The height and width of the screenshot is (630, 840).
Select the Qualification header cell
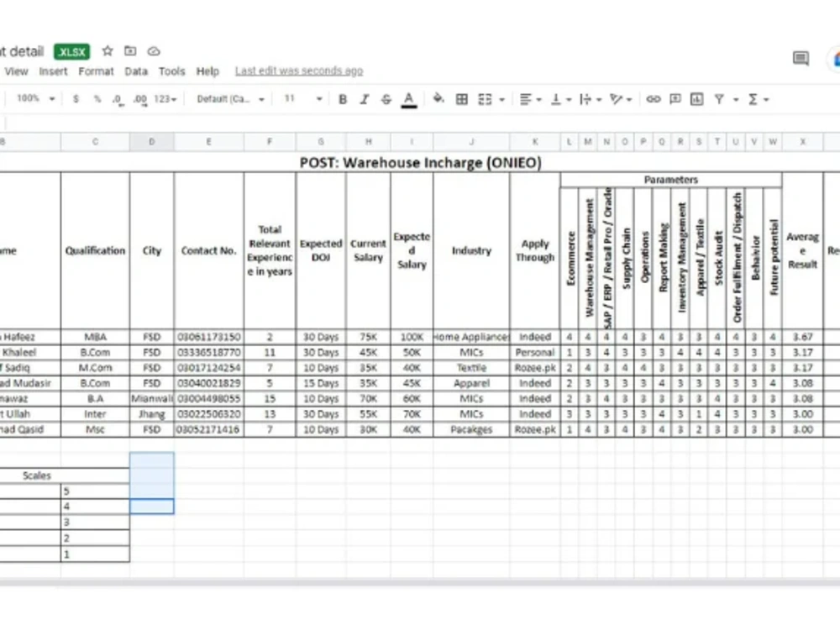click(96, 250)
